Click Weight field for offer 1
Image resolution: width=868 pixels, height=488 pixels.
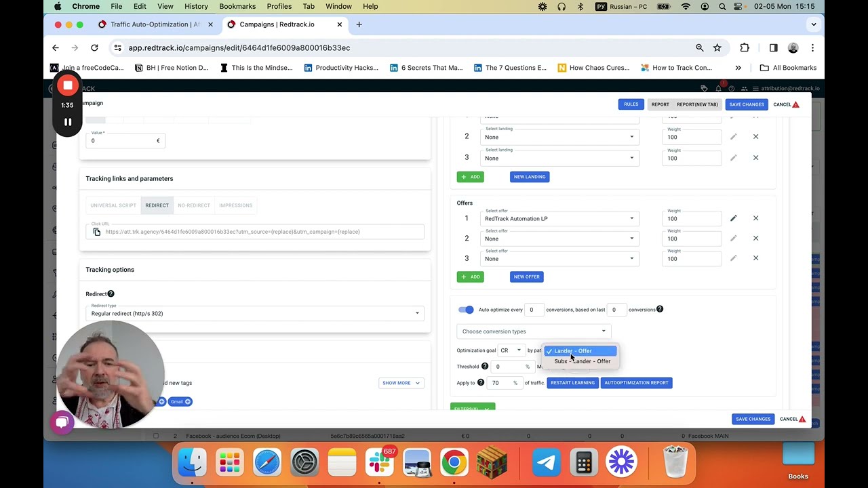692,218
